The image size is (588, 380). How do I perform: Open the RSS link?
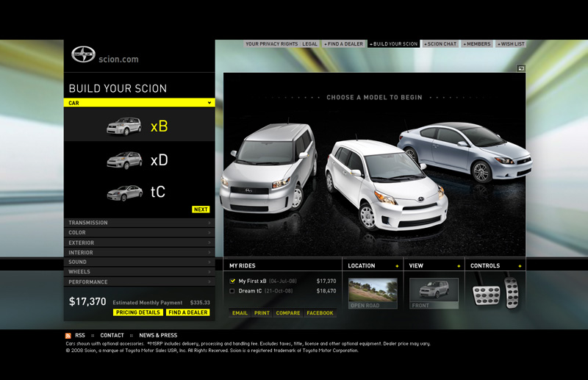click(80, 335)
